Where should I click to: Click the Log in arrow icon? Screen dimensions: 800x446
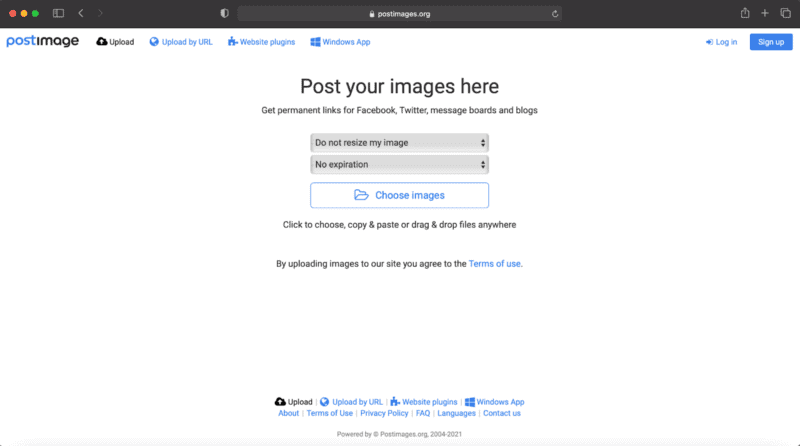(709, 42)
